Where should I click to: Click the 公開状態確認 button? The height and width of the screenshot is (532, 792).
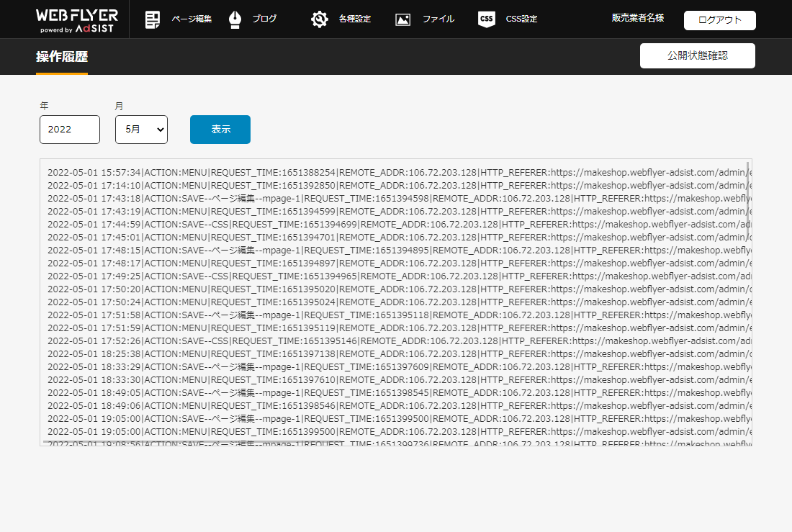(x=697, y=55)
